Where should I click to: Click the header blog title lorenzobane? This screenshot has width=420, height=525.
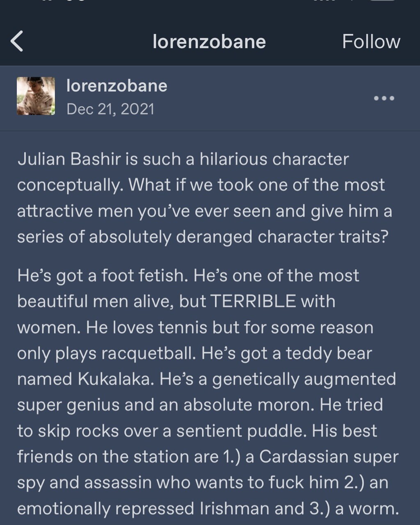point(209,41)
